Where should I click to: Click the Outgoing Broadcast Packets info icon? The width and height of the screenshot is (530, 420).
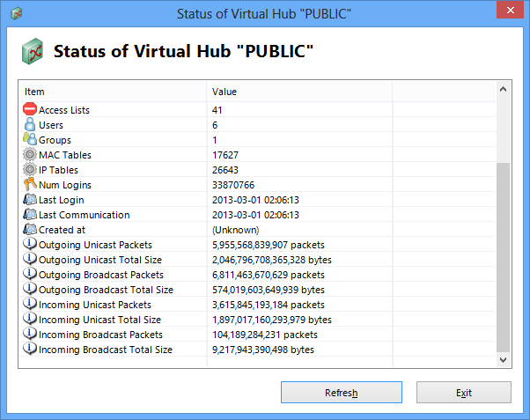point(30,274)
